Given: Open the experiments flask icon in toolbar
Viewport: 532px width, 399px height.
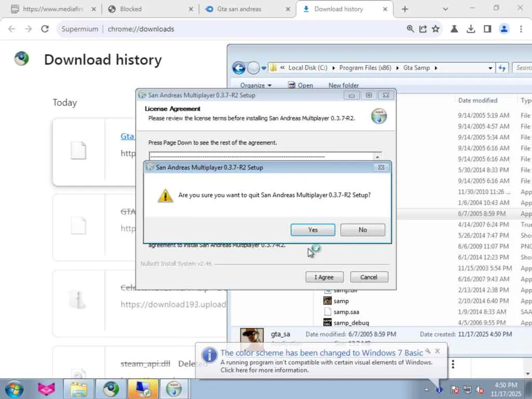Looking at the screenshot, I should [x=454, y=29].
